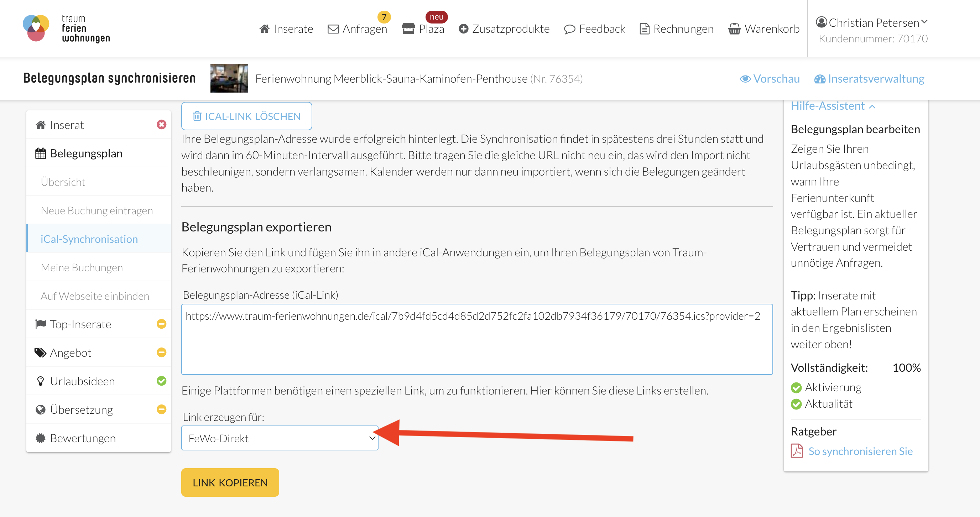Click the Übersetzung globe icon
The image size is (980, 517).
coord(40,410)
